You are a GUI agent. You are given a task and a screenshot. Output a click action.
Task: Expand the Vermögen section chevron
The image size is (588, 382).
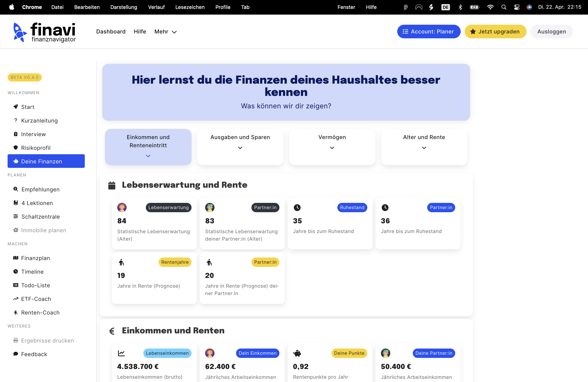(x=332, y=148)
